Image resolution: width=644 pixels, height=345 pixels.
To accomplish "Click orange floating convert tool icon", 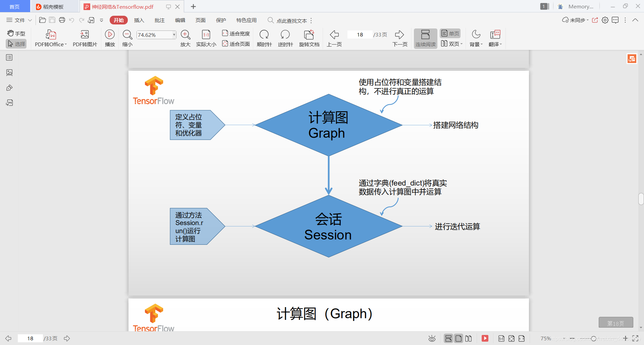I will click(x=632, y=59).
